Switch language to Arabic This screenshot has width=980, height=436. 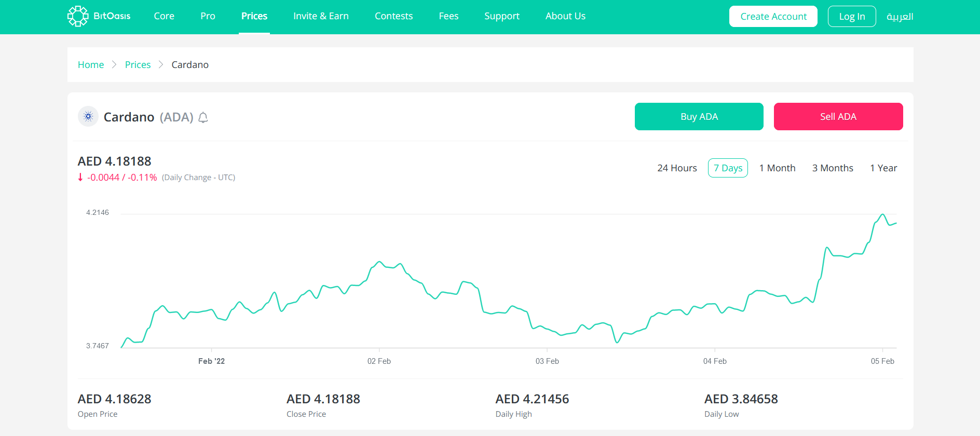point(900,17)
